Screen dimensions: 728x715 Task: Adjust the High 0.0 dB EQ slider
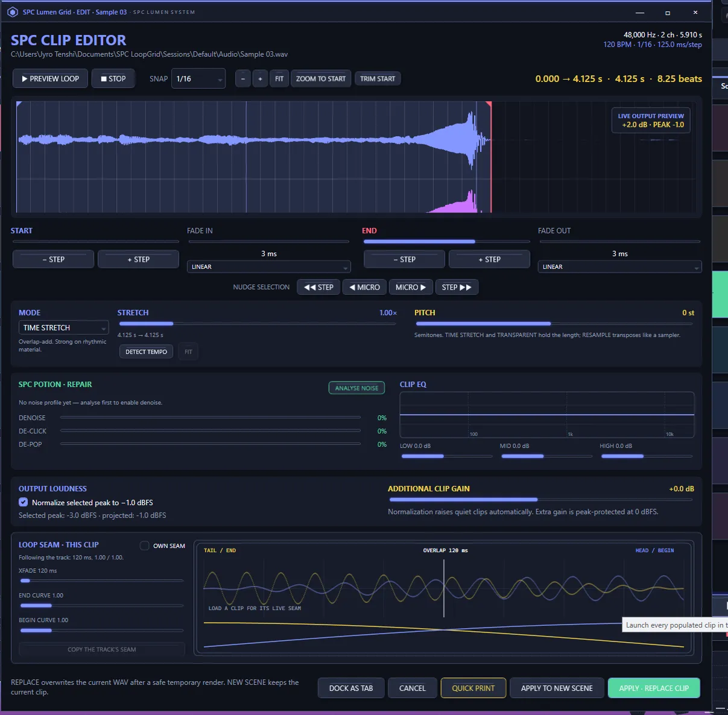coord(647,456)
